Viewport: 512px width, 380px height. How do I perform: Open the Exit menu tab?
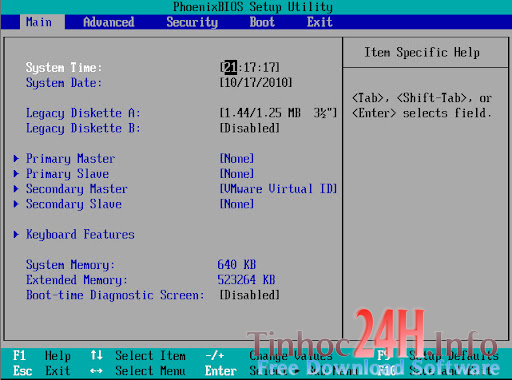[320, 22]
